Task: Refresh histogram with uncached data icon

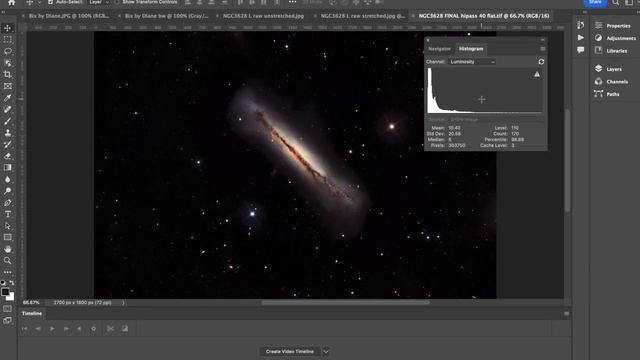Action: [541, 62]
